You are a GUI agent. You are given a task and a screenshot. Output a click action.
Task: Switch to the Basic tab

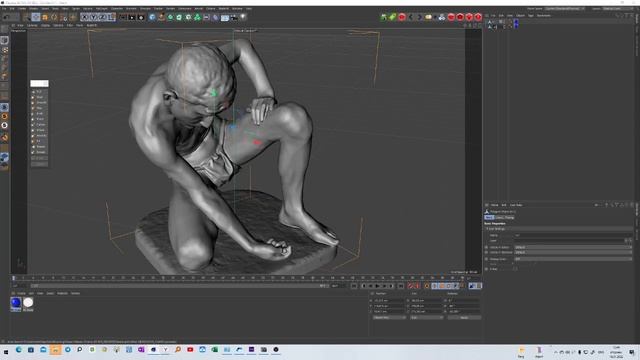point(489,218)
